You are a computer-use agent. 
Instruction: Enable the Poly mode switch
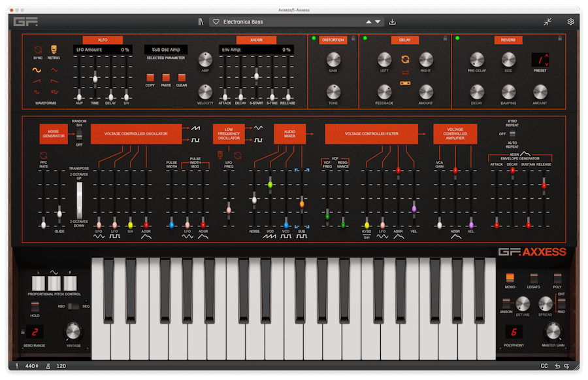pos(558,278)
